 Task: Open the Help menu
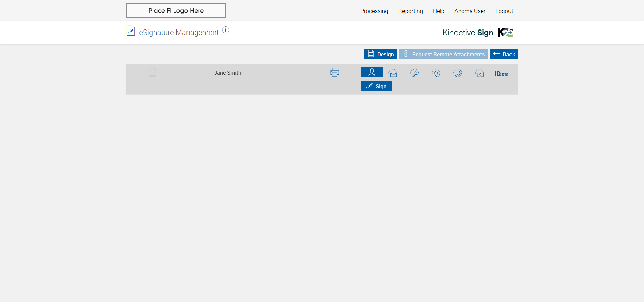[x=438, y=11]
